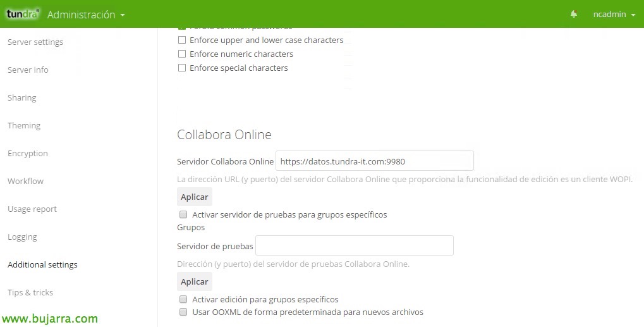Click Aplicar under Servidor Collabora Online

point(195,197)
